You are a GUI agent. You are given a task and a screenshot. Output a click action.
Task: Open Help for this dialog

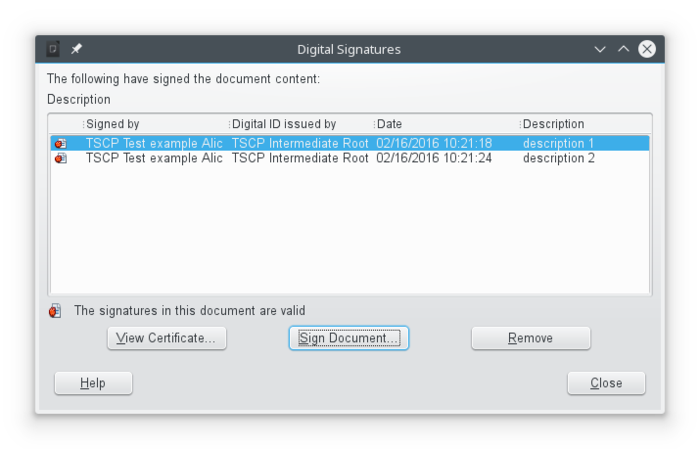click(93, 383)
